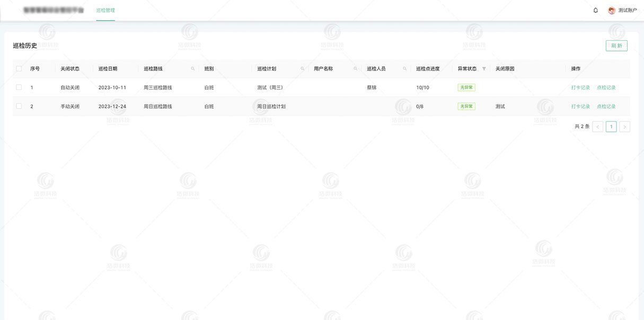Screen dimensions: 644x320
Task: Click the 刷新 refresh button
Action: tap(616, 46)
